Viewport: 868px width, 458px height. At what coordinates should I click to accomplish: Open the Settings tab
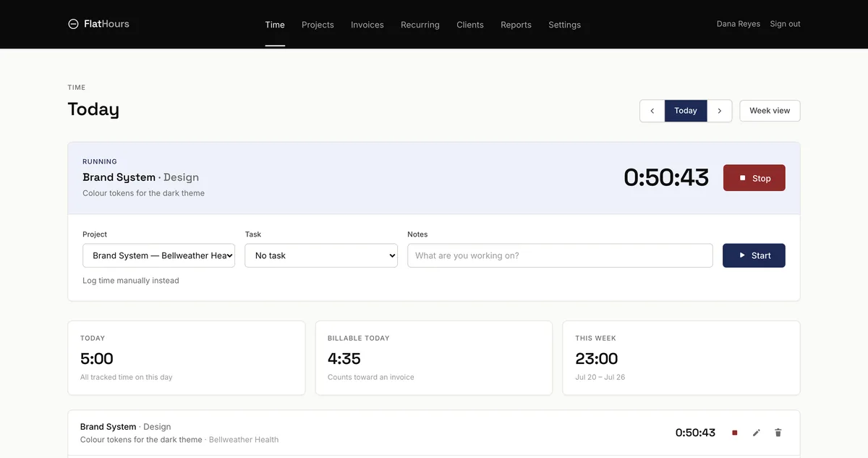tap(564, 25)
